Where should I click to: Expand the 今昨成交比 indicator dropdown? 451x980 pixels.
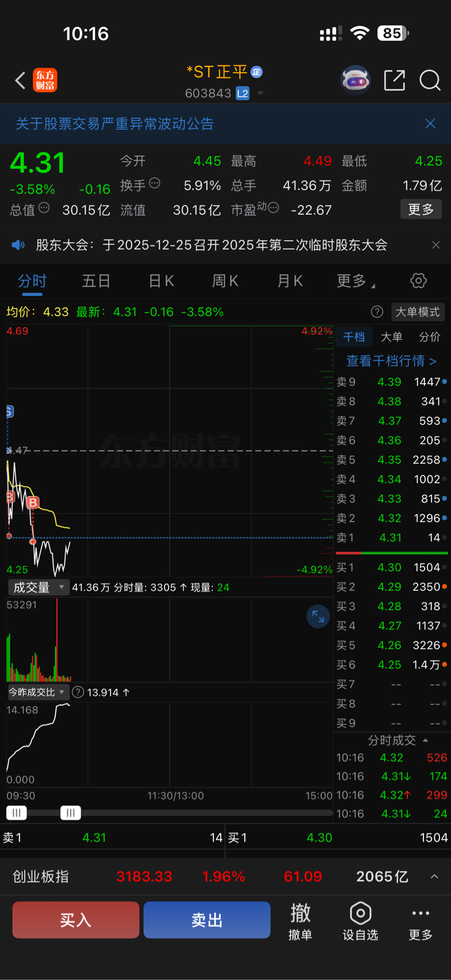tap(38, 692)
